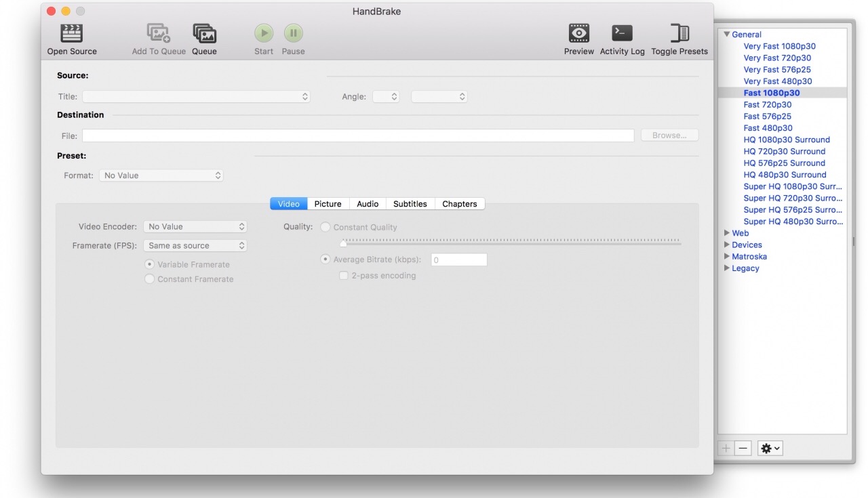Click the plus add-preset button
The image size is (868, 498).
(726, 449)
